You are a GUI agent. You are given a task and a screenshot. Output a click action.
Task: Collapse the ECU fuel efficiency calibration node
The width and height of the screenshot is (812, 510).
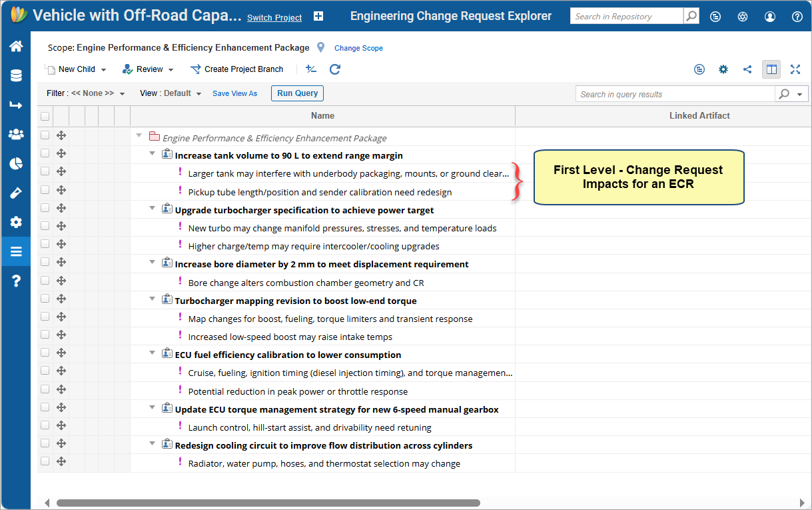(152, 353)
